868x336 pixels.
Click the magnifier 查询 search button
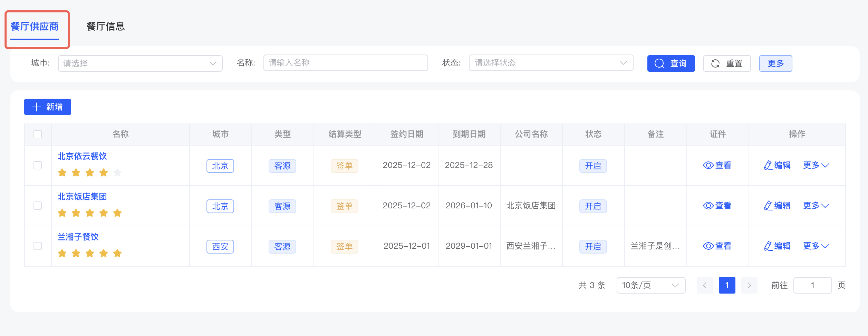[x=671, y=63]
